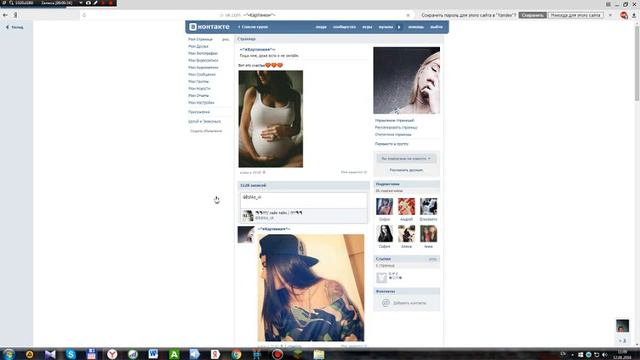
Task: Click Никогда для этого сайта button
Action: point(576,15)
